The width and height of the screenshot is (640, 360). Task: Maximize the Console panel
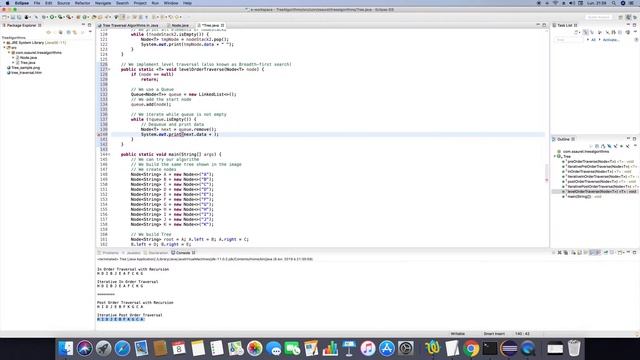[634, 253]
